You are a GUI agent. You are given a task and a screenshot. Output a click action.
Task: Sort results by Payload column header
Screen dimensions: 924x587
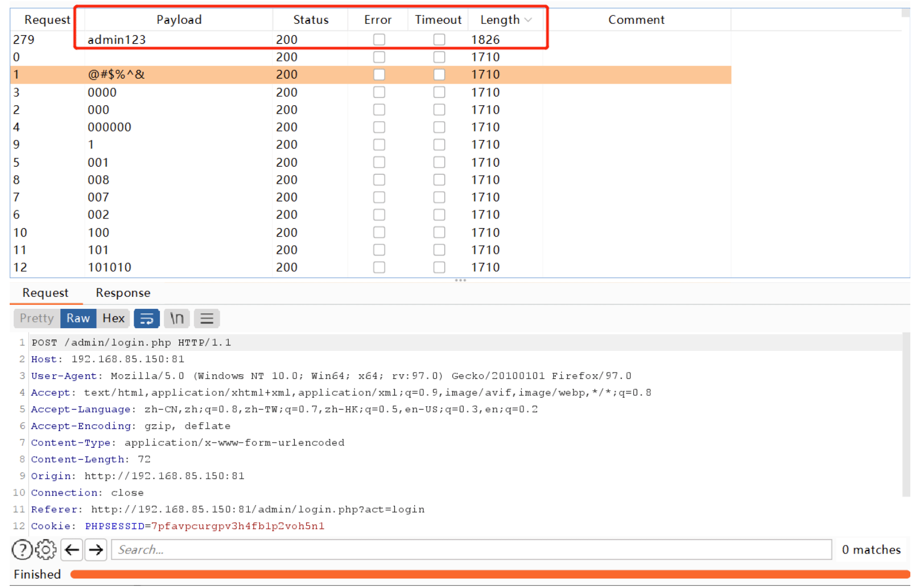[x=179, y=20]
